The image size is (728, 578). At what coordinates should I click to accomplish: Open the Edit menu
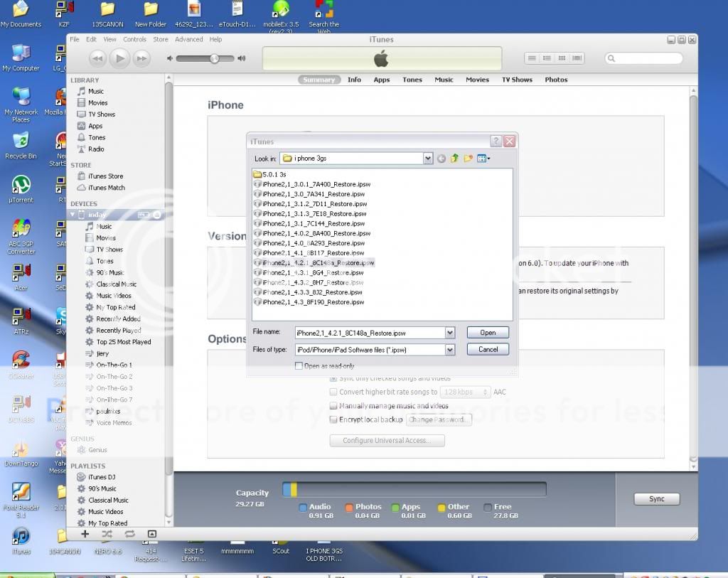coord(91,40)
